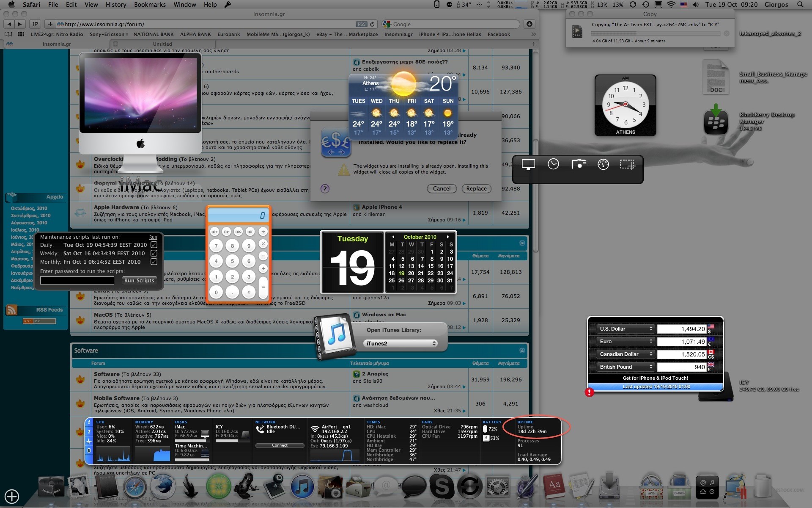812x508 pixels.
Task: Click the Top Sites grid icon in the bookmarks bar
Action: [20, 34]
